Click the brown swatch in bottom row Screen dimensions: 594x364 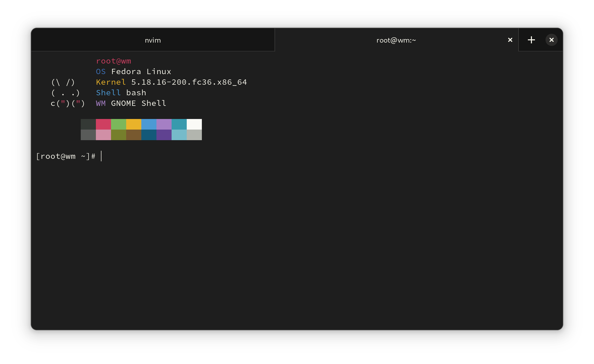coord(133,135)
